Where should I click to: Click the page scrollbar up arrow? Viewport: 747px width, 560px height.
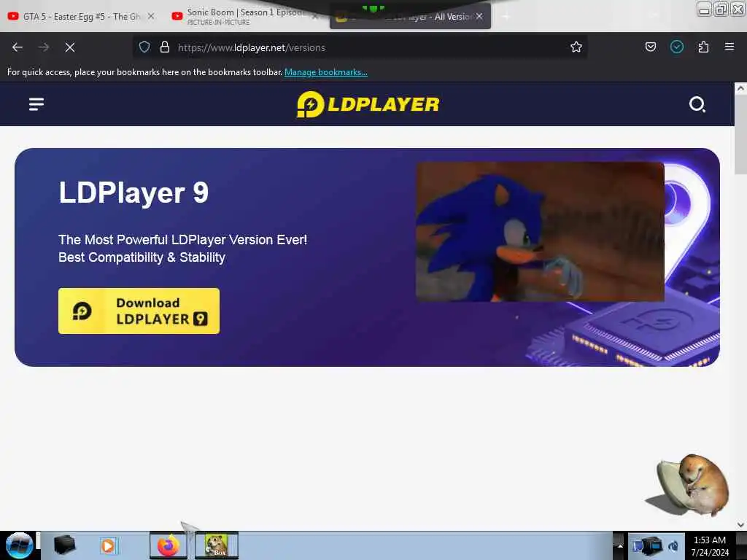(x=740, y=88)
